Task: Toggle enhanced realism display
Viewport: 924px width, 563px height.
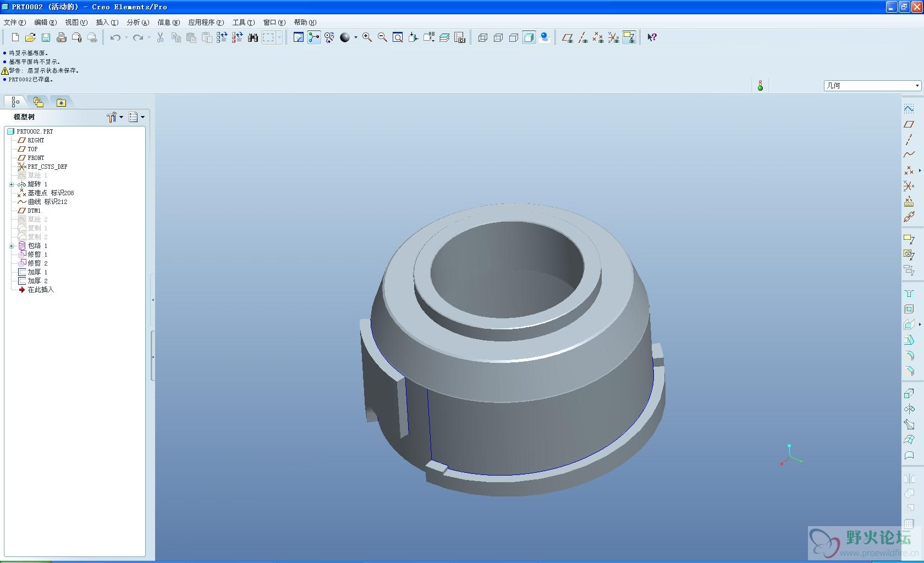Action: pyautogui.click(x=544, y=37)
